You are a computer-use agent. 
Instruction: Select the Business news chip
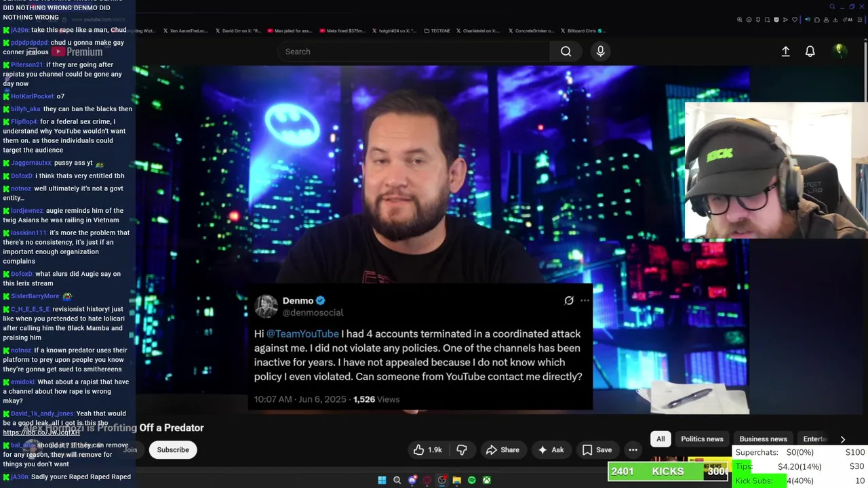tap(763, 439)
